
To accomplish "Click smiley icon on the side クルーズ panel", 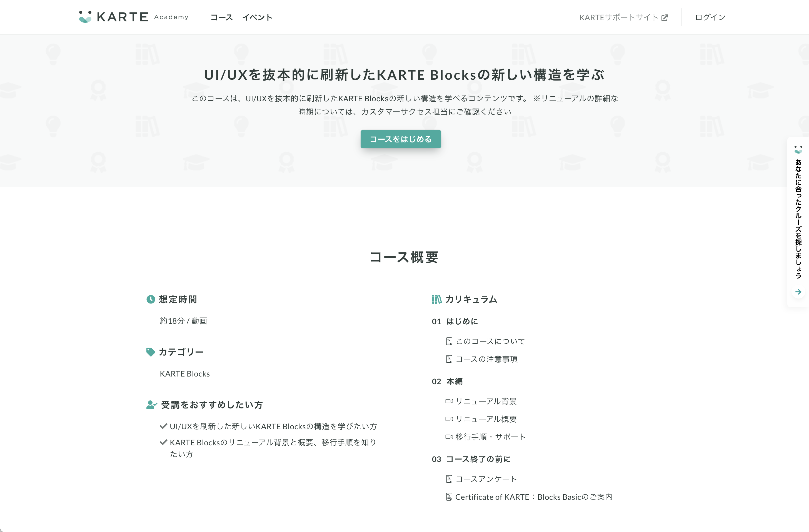I will [x=798, y=149].
